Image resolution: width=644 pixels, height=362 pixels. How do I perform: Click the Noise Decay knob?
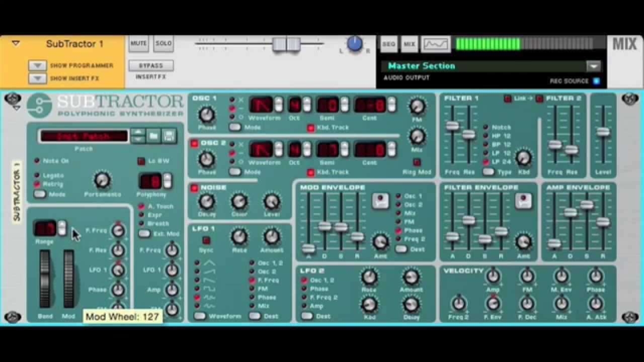point(206,202)
